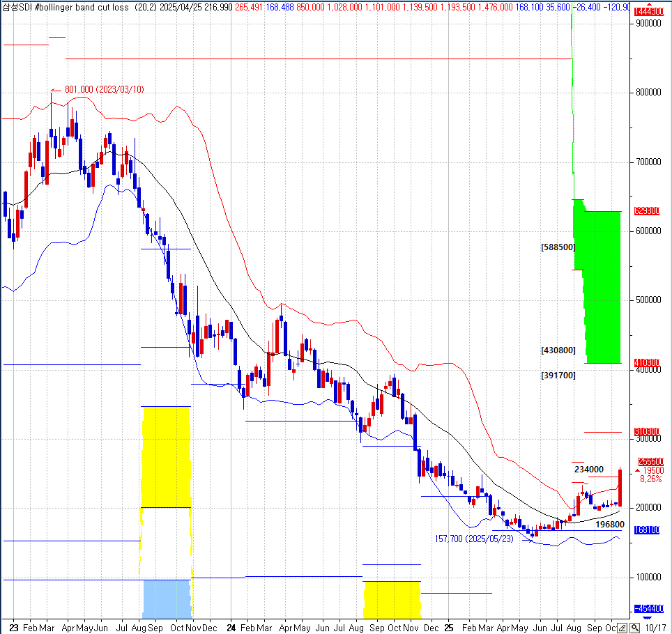Click the red 310300 axis label
Screen dimensions: 672x634
(x=648, y=432)
